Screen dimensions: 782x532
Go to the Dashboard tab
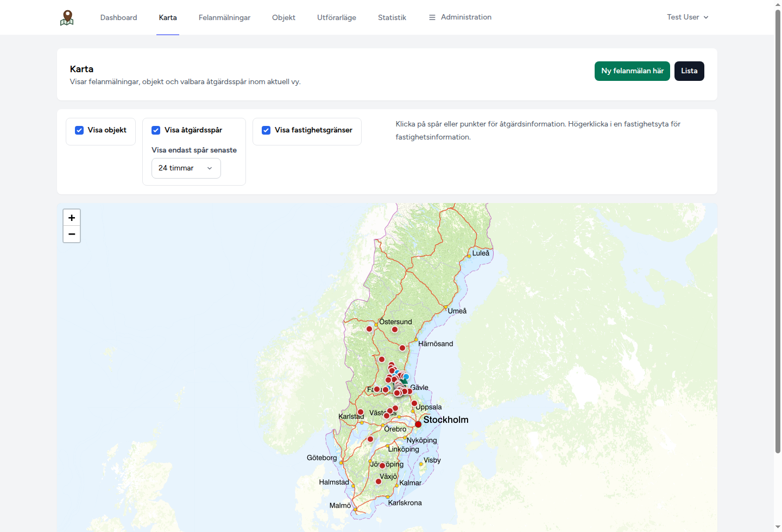pos(118,17)
